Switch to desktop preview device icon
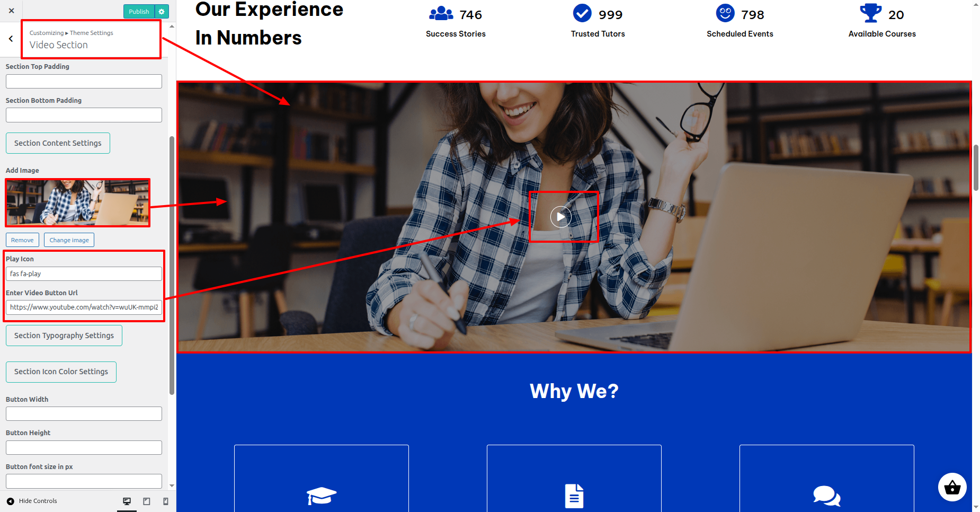This screenshot has width=980, height=512. [127, 501]
